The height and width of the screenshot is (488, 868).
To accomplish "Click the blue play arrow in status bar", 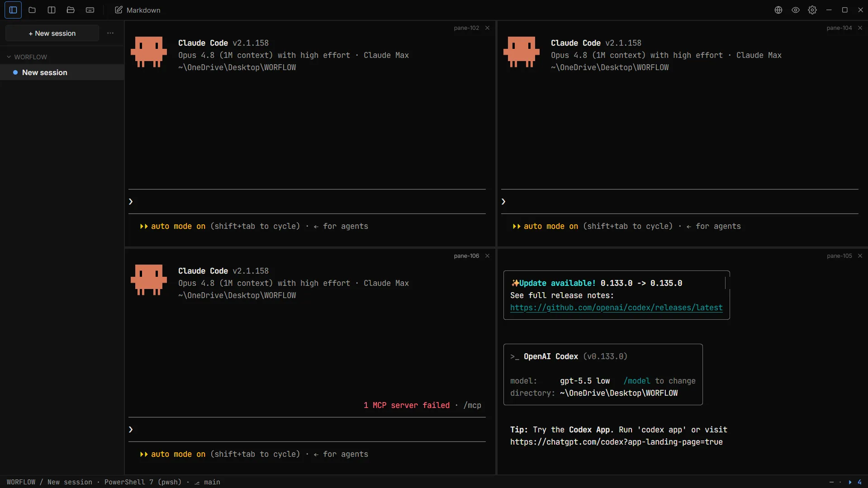I will (x=850, y=482).
